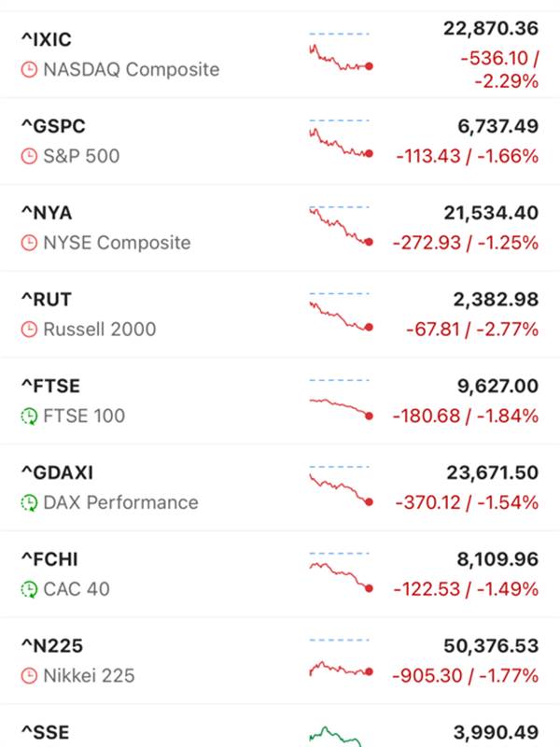Click the clock icon next to NYSE Composite
The width and height of the screenshot is (560, 747).
click(30, 244)
